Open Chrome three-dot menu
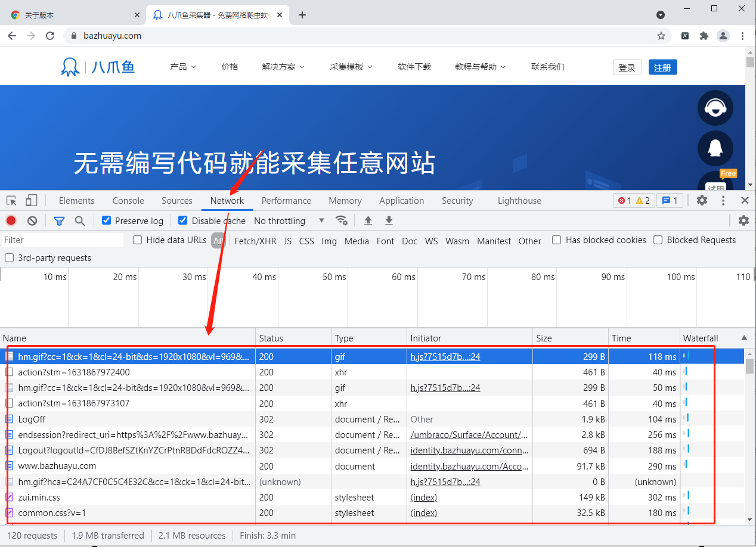756x547 pixels. click(742, 36)
